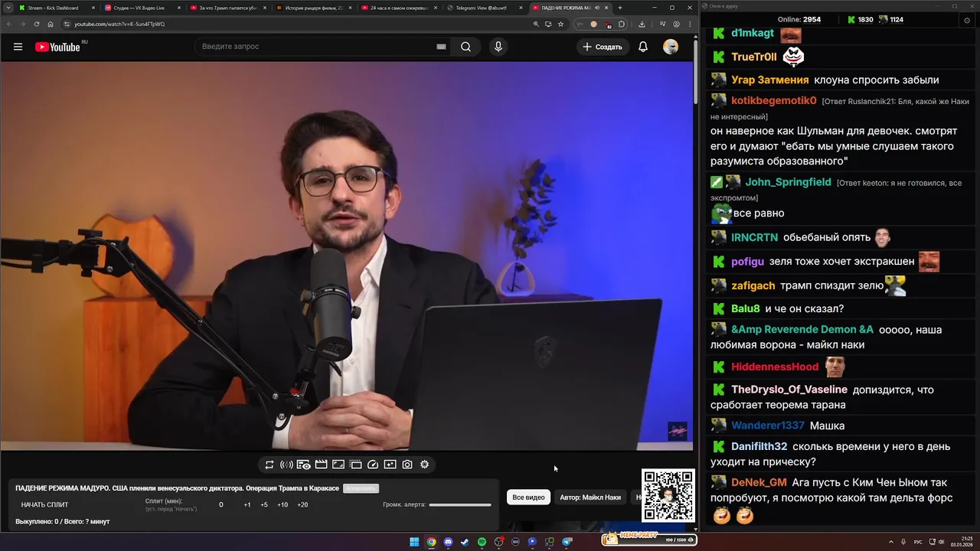Click username TheDryslo_Of_Vaseline in chat
980x551 pixels.
click(x=789, y=390)
